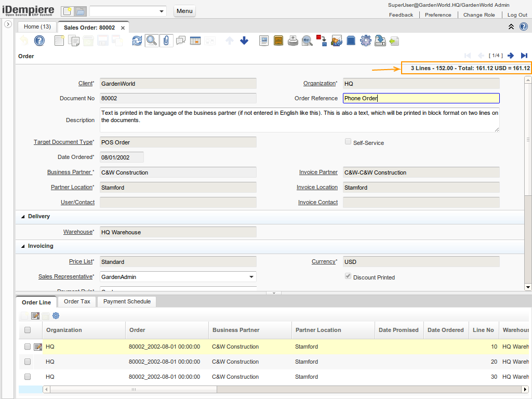Open the Chat speech bubble icon
This screenshot has height=399, width=532.
coord(181,41)
